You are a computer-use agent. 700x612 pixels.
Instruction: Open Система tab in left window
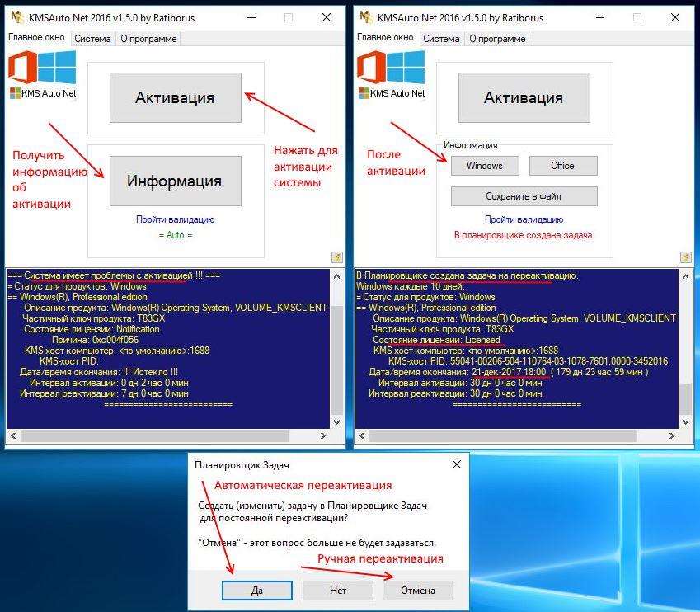(92, 39)
